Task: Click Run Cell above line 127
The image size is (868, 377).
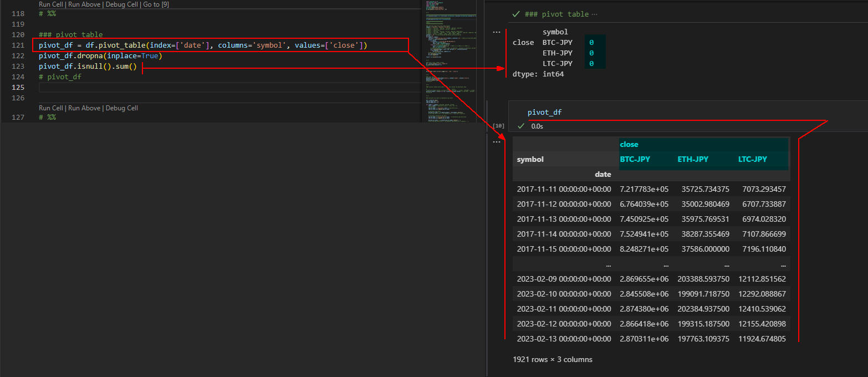Action: pos(51,108)
